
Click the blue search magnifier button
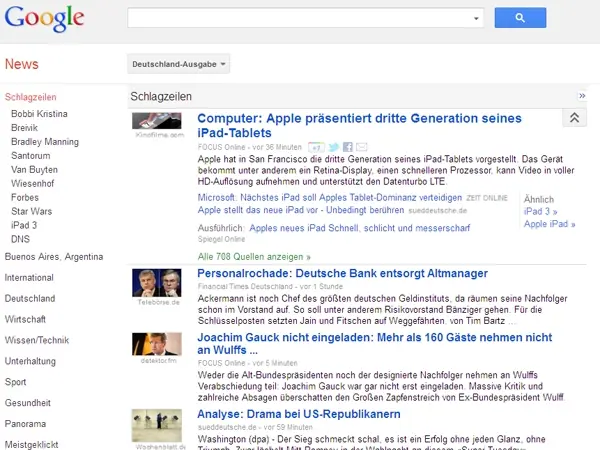point(520,18)
